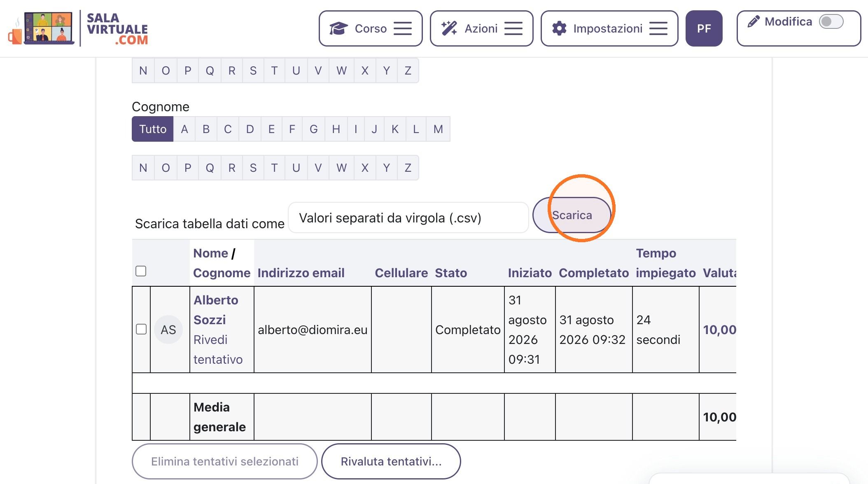Select Tutto in Cognome filter

coord(153,129)
